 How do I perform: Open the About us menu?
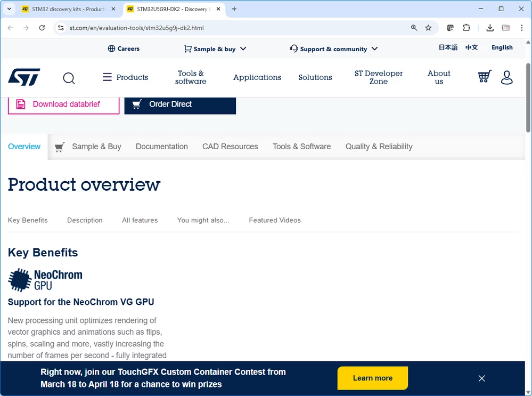pyautogui.click(x=439, y=77)
